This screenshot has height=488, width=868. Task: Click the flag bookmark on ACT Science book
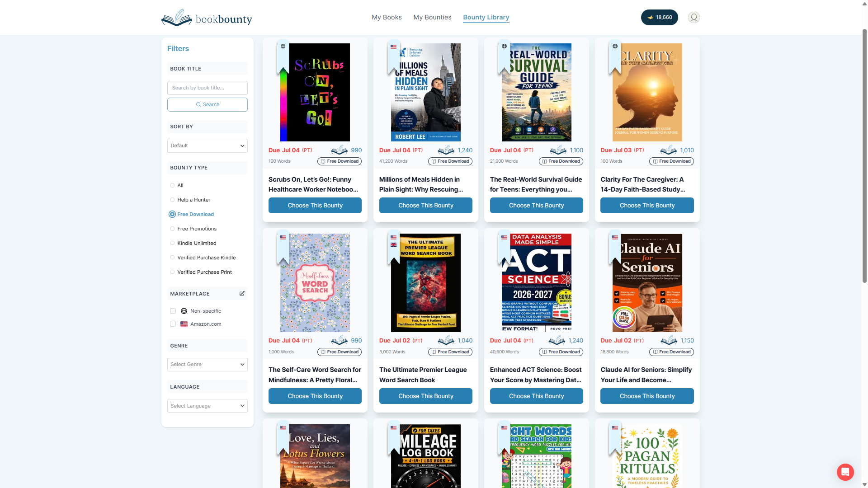[x=504, y=248]
